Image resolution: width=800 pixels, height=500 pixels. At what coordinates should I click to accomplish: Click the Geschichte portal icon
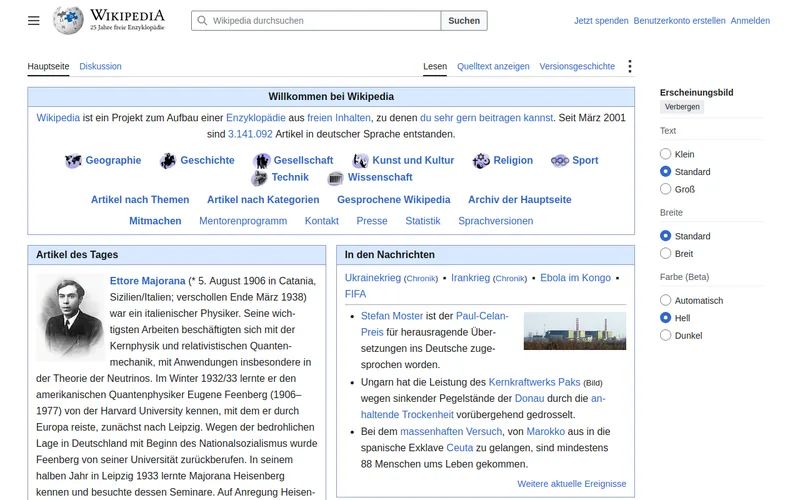click(x=168, y=161)
